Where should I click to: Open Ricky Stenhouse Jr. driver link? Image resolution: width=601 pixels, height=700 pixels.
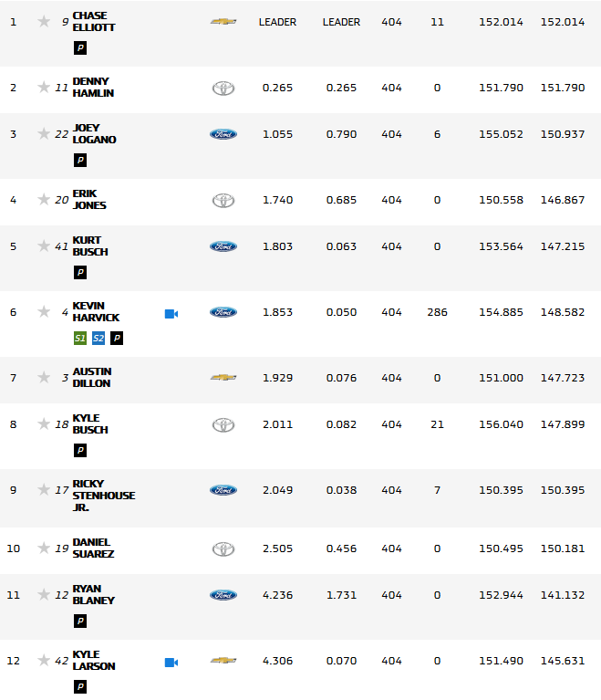coord(103,495)
